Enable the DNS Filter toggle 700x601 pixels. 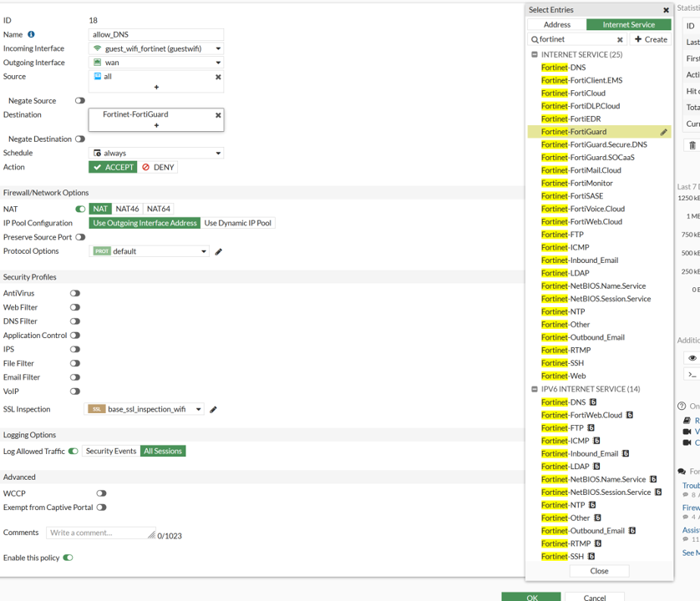pos(75,321)
